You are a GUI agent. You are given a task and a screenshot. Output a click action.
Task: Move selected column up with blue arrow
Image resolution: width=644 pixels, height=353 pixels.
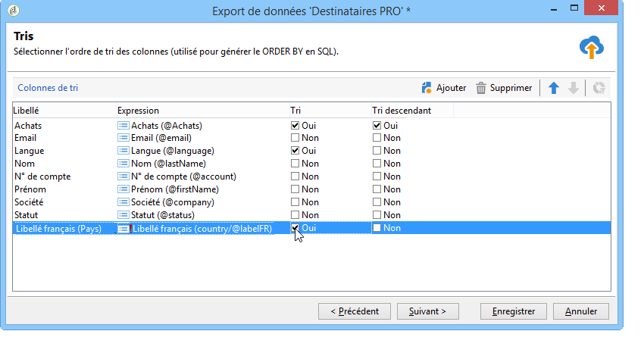(554, 88)
